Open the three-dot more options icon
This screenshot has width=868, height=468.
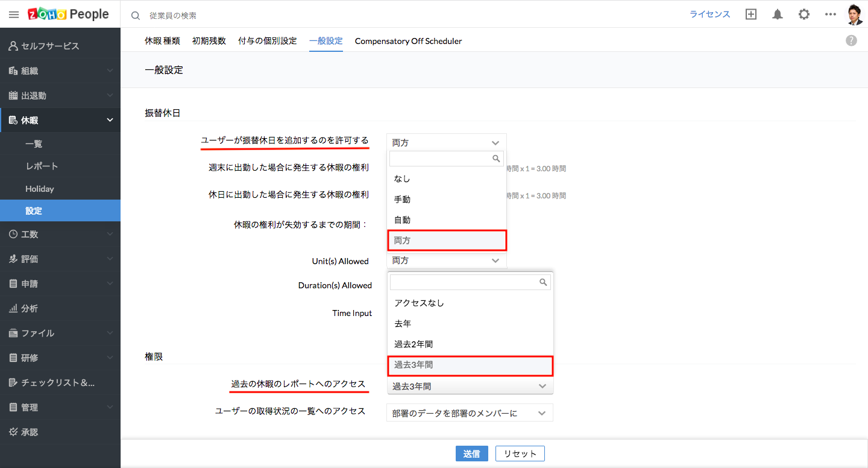click(831, 14)
